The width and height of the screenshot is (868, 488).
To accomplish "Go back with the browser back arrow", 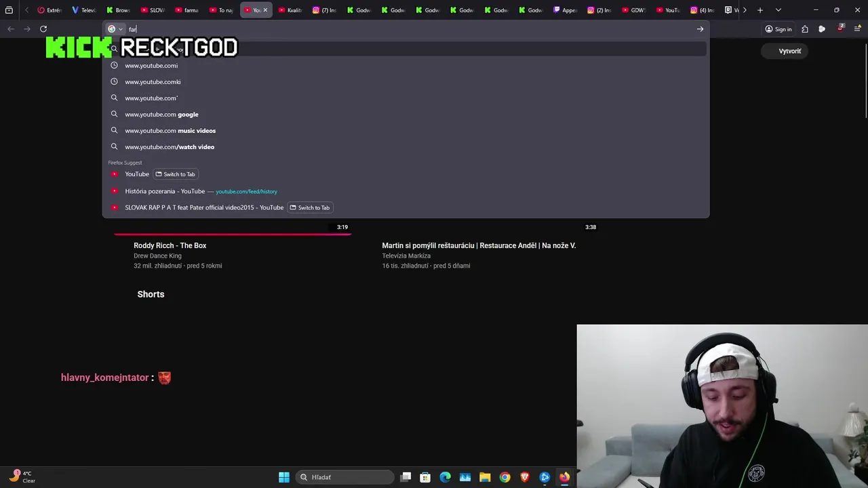I will pos(11,29).
